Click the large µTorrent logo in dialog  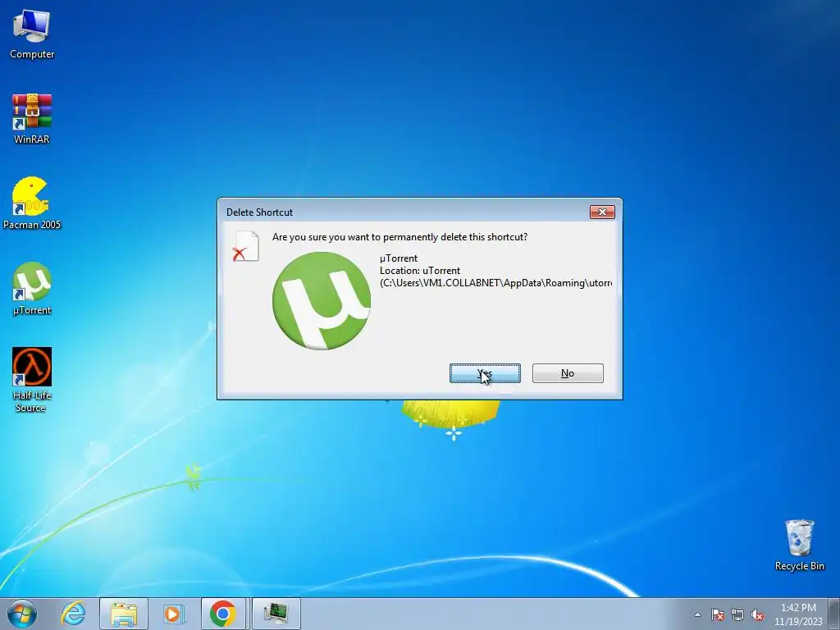point(322,301)
